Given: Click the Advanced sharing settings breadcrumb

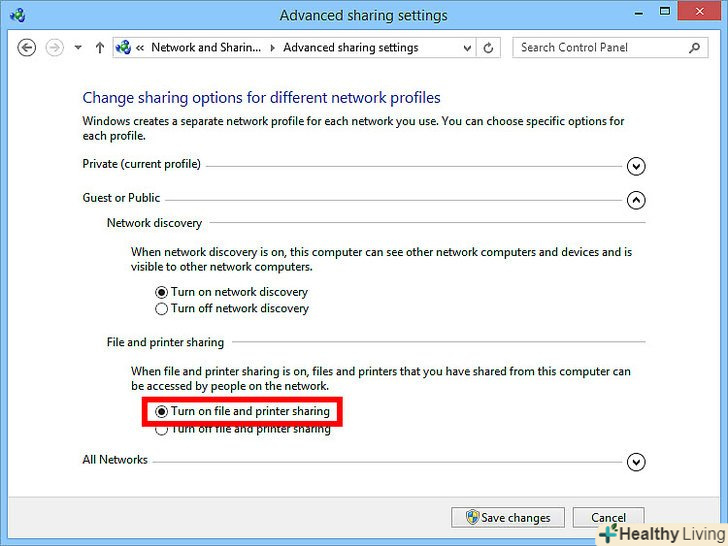Looking at the screenshot, I should click(351, 47).
